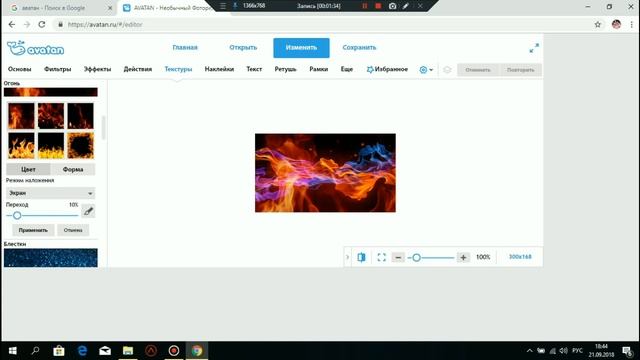Viewport: 640px width, 360px height.
Task: Click the texture panel scrollbar
Action: (x=104, y=127)
